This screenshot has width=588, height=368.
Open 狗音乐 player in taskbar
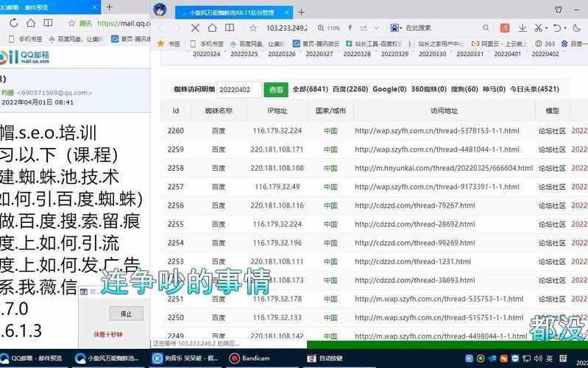(x=185, y=358)
